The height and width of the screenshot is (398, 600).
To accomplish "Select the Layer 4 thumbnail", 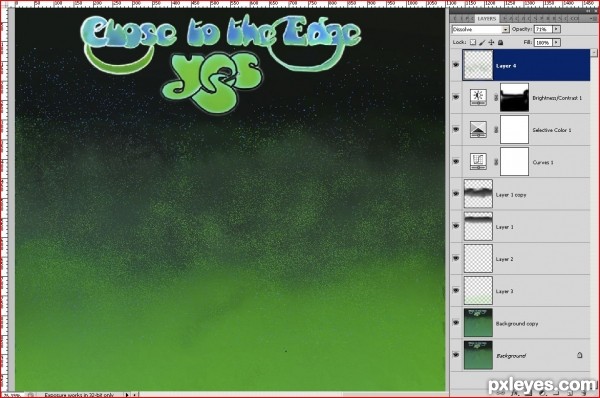I will [x=478, y=65].
